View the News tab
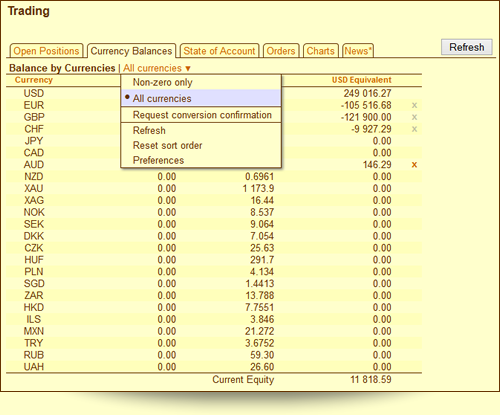 pos(358,51)
